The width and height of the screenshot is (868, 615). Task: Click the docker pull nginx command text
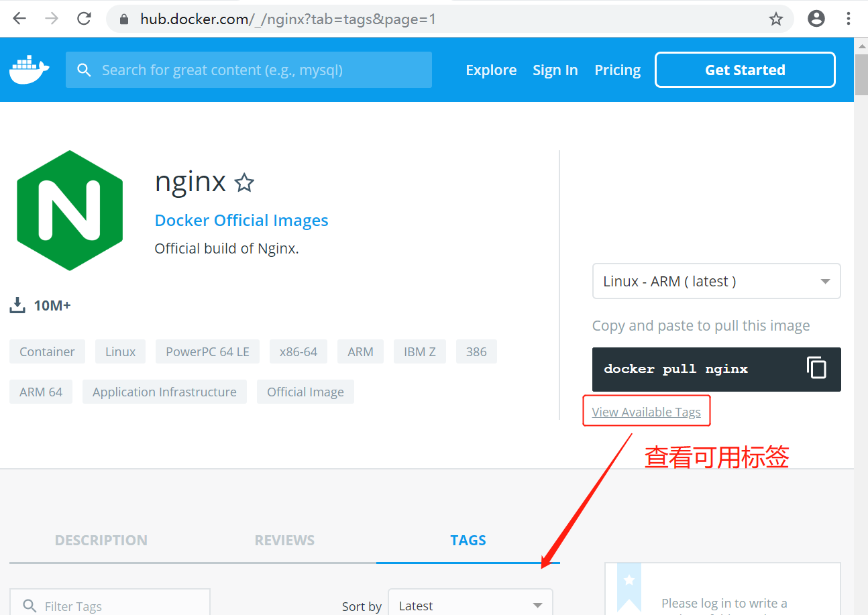[x=675, y=369]
